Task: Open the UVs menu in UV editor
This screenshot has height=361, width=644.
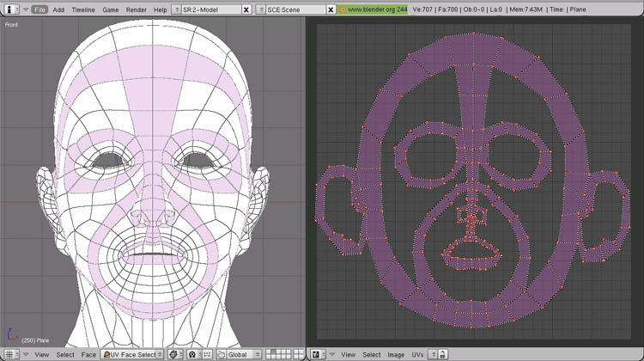Action: [x=418, y=354]
